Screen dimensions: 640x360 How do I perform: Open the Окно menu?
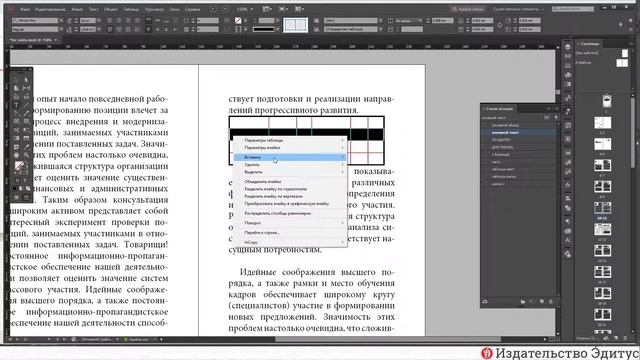click(174, 9)
